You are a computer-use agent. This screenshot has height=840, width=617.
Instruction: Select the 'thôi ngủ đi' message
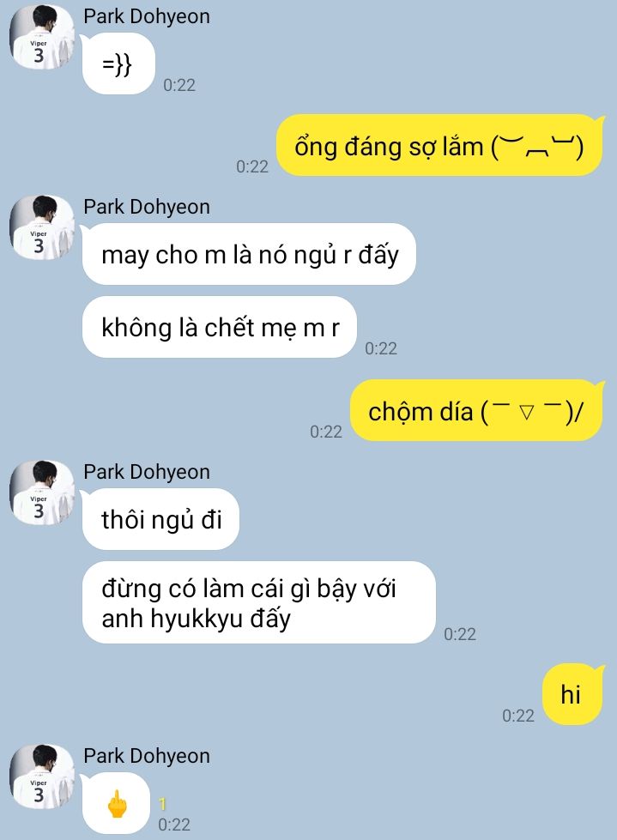tap(160, 519)
